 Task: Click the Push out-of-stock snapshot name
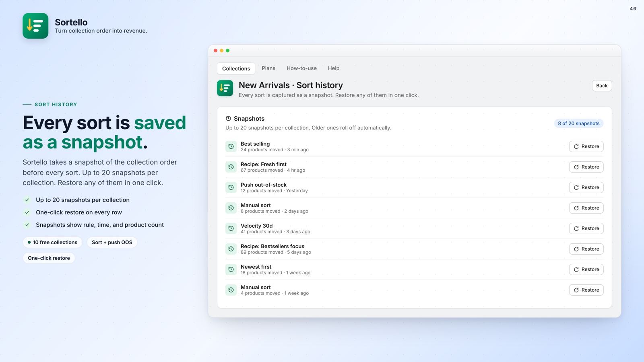click(x=264, y=185)
